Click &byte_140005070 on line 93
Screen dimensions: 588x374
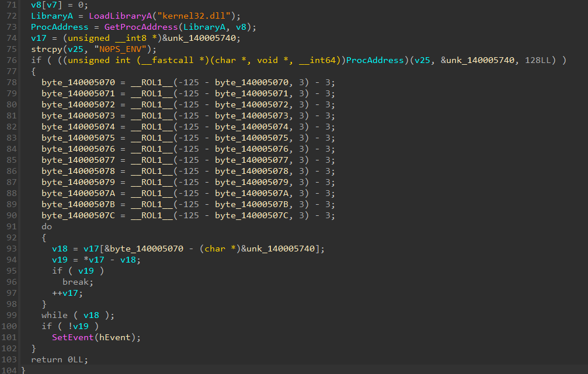tap(144, 249)
